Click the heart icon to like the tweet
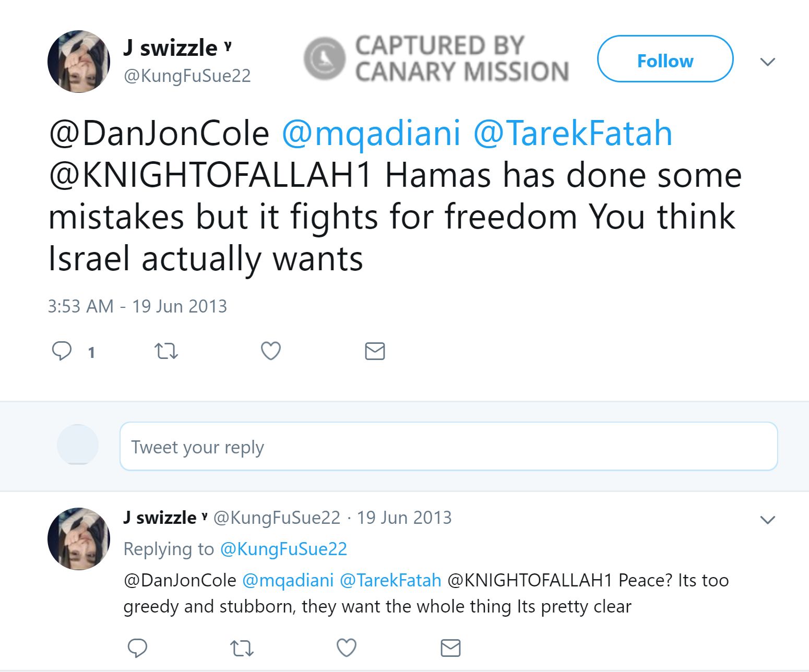 270,351
